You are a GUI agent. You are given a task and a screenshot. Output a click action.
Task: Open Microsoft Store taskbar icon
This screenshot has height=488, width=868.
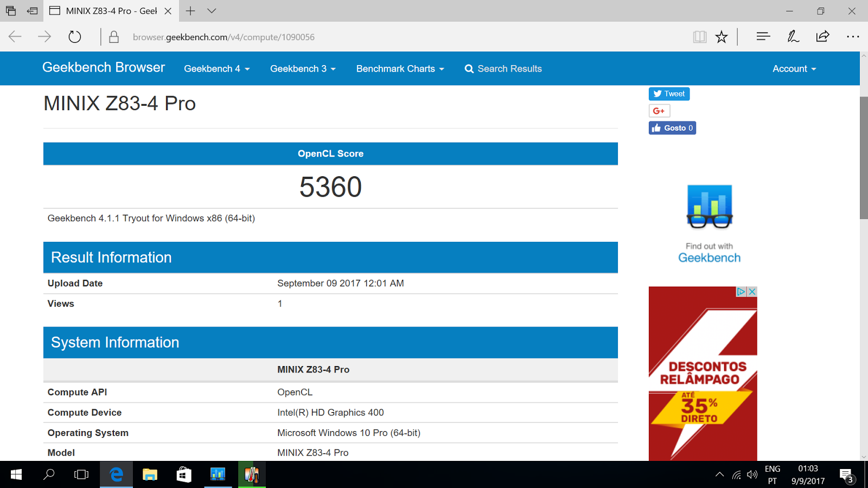coord(184,475)
